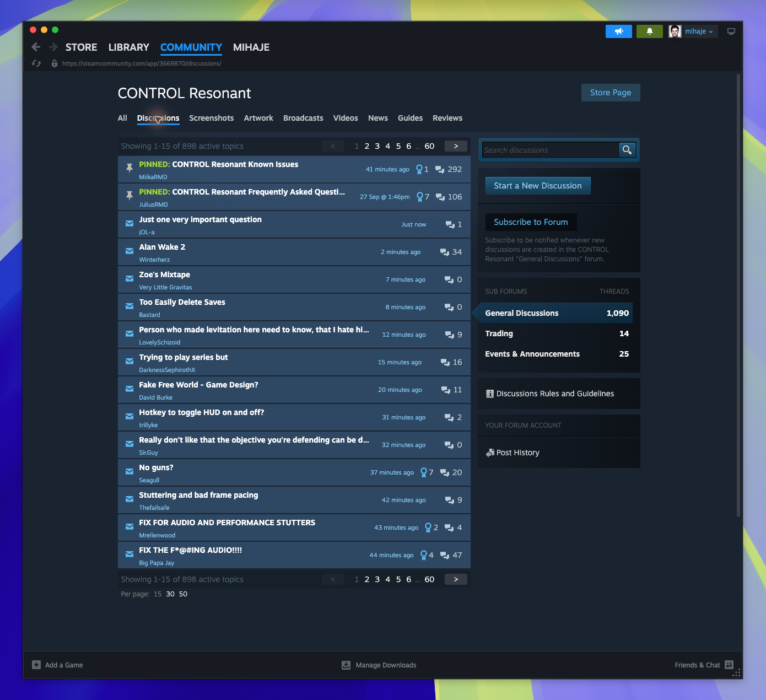Click the envelope icon of Alan Wake 2 topic
The image size is (766, 700).
tap(130, 251)
